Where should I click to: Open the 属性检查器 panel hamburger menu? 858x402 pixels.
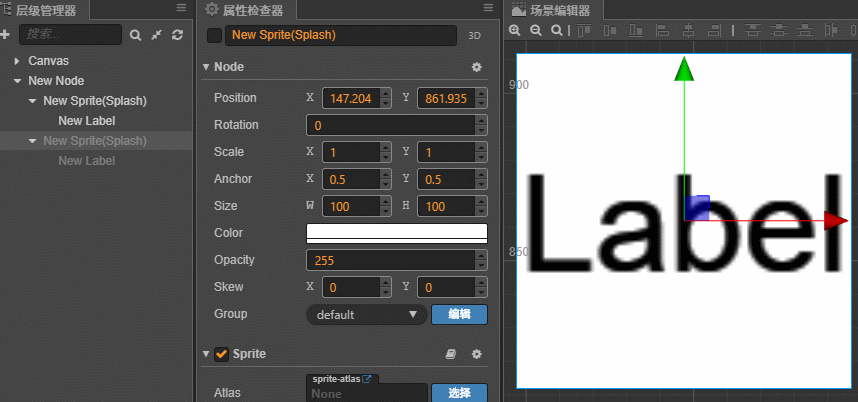(489, 8)
